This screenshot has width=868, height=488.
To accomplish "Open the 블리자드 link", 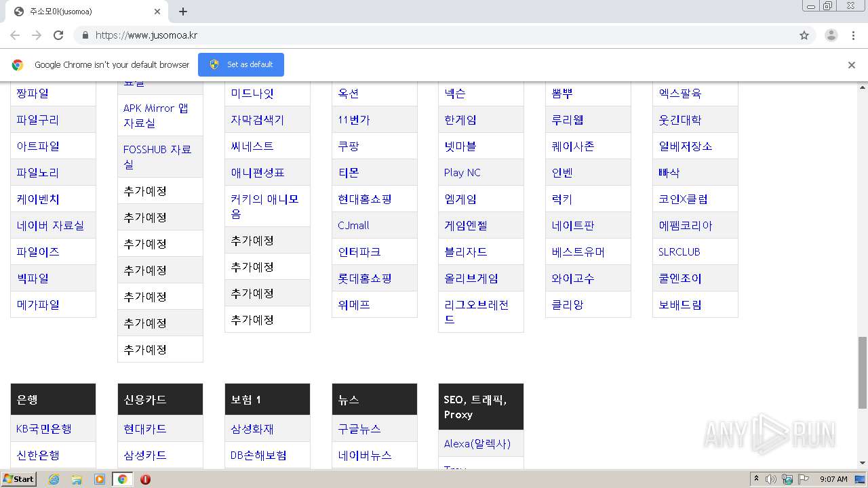I will coord(466,252).
